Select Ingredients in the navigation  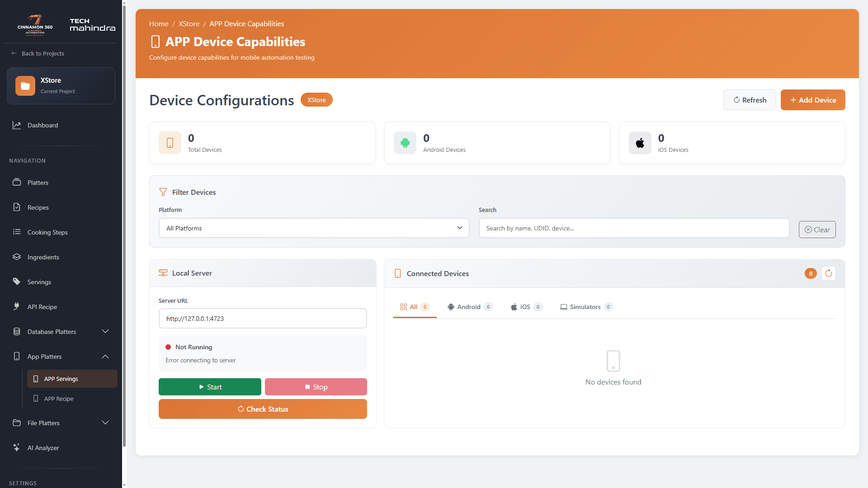click(x=61, y=257)
